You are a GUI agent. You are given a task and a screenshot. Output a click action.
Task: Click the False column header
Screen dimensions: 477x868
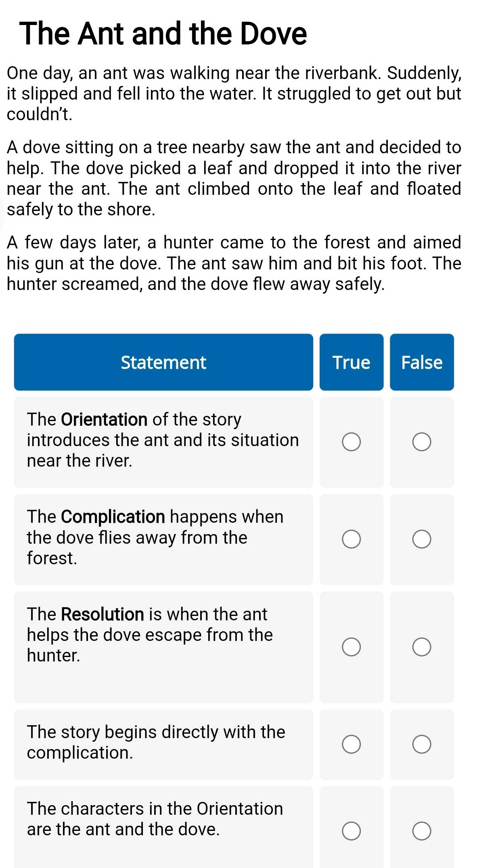pyautogui.click(x=422, y=362)
